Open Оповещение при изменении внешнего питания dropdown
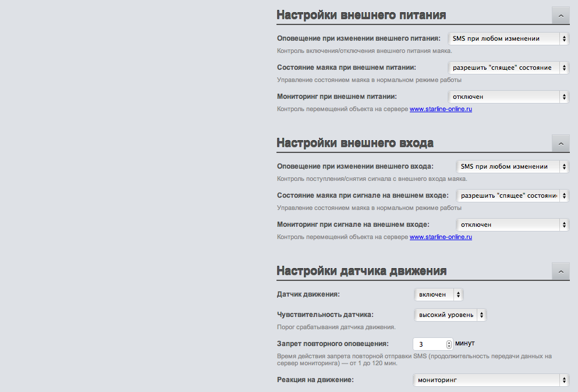Screen dimensions: 578x392 pyautogui.click(x=509, y=38)
